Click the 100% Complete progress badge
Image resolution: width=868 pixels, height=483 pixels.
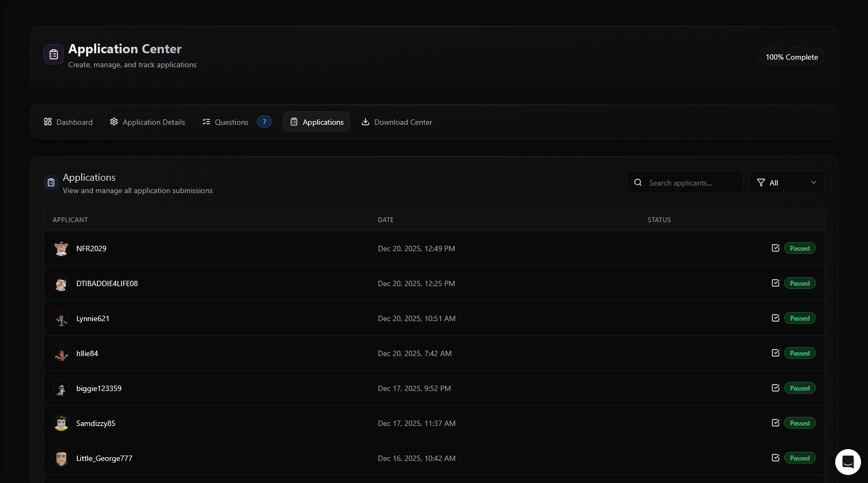pos(791,57)
